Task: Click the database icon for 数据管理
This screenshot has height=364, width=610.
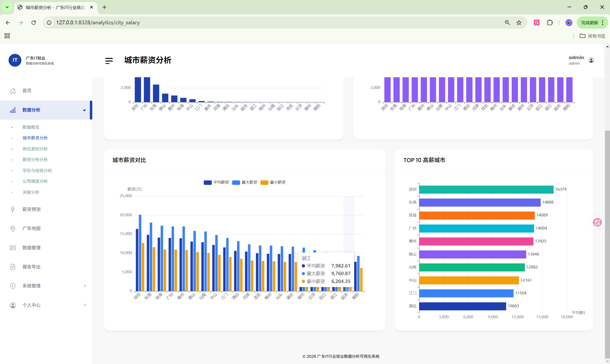Action: [13, 248]
